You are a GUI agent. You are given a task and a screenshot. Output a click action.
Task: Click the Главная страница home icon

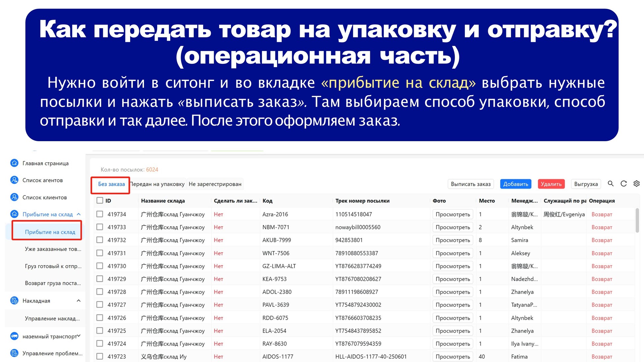(x=14, y=163)
